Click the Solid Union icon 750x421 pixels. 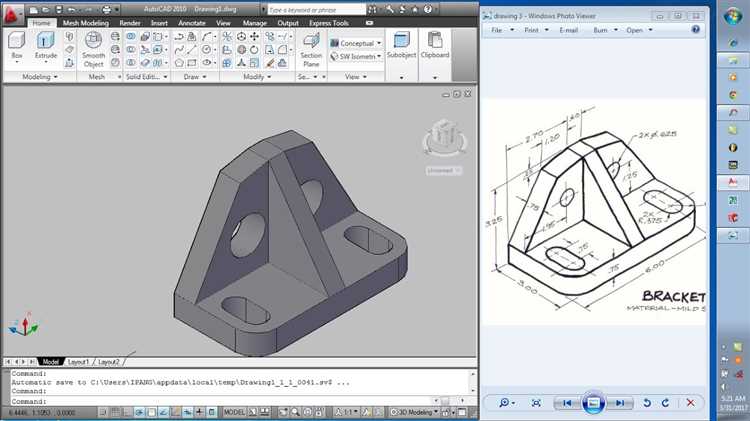pyautogui.click(x=131, y=36)
